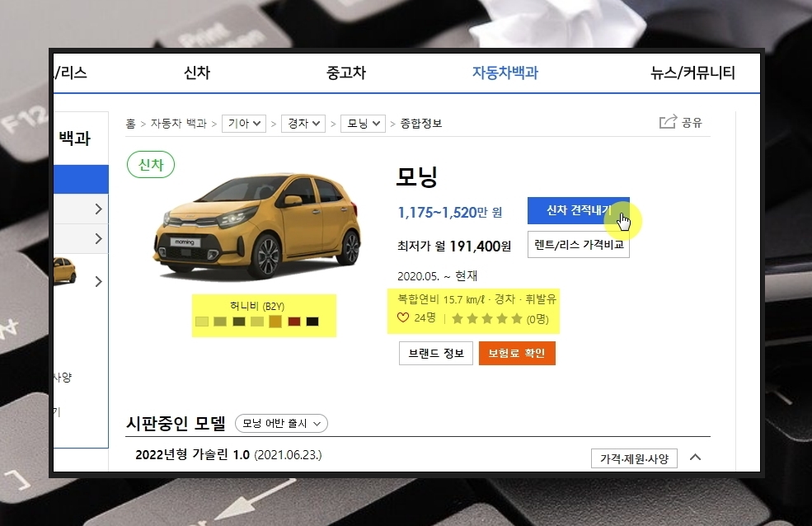812x526 pixels.
Task: Click the 공유 share text
Action: pyautogui.click(x=692, y=123)
